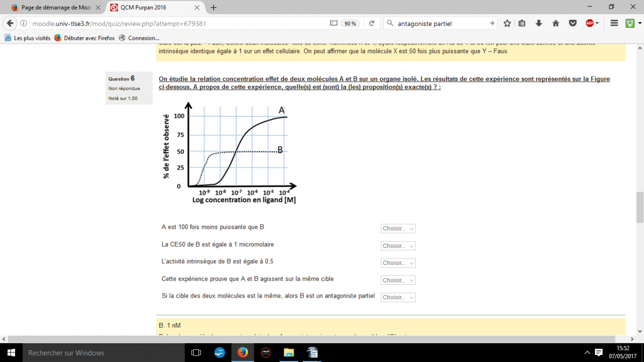The image size is (644, 362).
Task: Toggle reader view in address bar
Action: 334,24
